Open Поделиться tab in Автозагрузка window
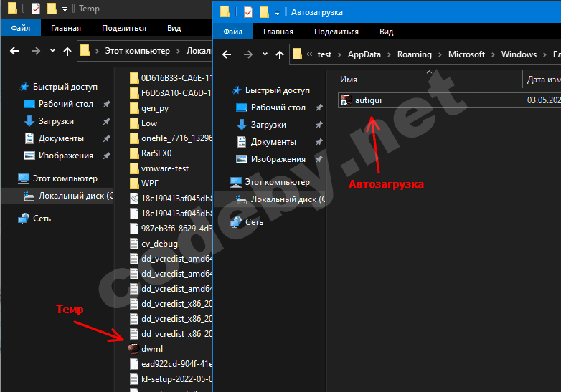 (336, 32)
